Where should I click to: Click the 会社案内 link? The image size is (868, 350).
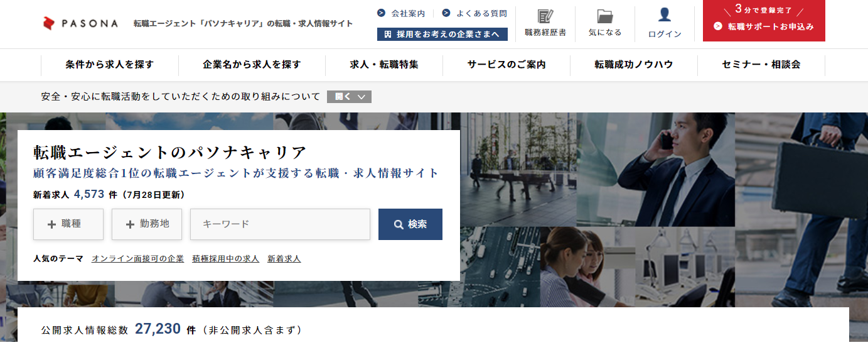[x=408, y=13]
